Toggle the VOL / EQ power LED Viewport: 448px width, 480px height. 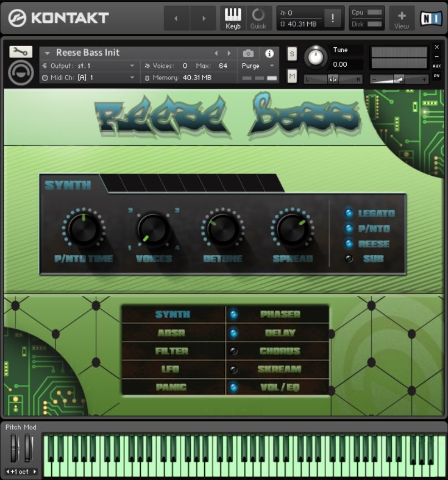(x=233, y=387)
